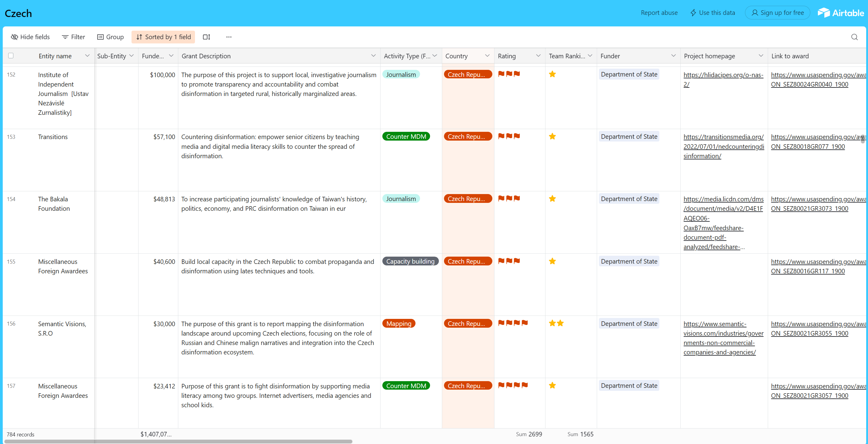Expand Entity name column dropdown
868x444 pixels.
point(87,56)
